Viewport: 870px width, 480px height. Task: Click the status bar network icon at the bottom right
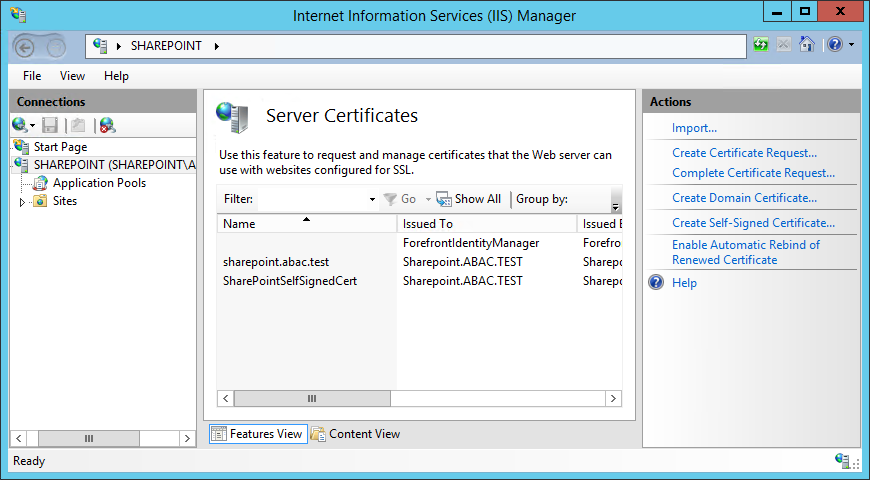[x=843, y=460]
